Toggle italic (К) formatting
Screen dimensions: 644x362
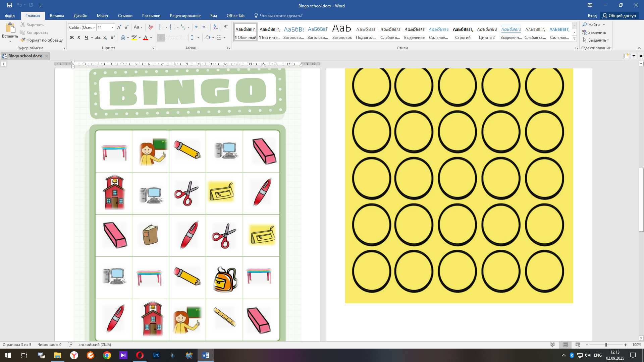(x=79, y=38)
